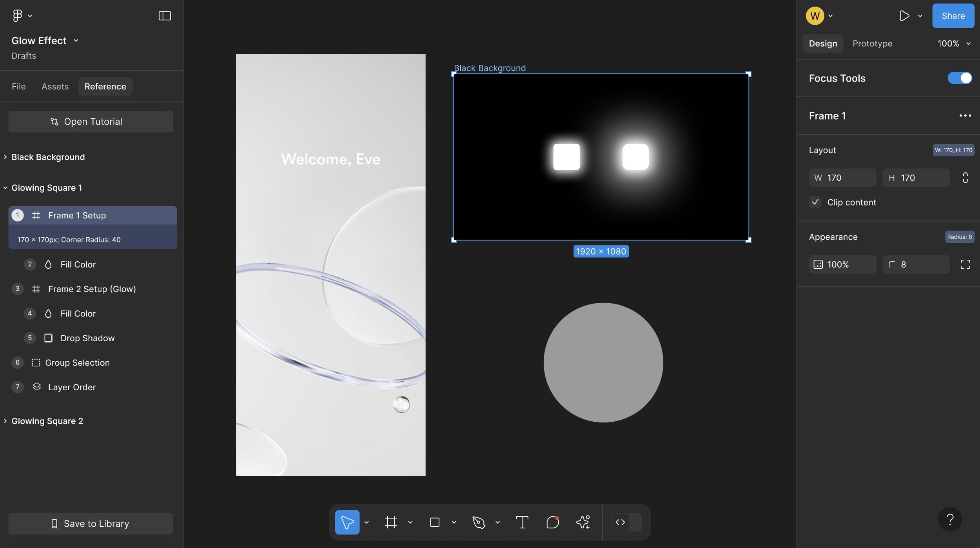Select the Move tool in toolbar
Screen dimensions: 980x548
point(347,522)
